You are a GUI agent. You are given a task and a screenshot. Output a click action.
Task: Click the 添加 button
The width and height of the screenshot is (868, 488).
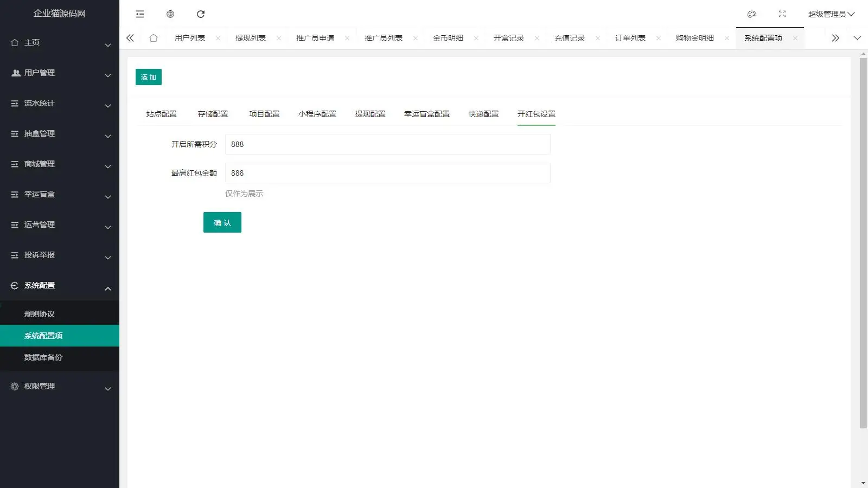[148, 77]
